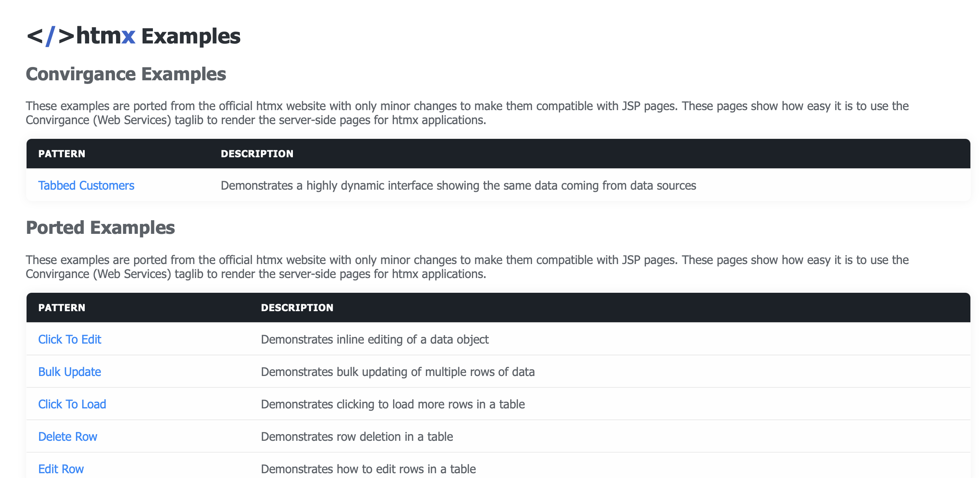
Task: Click DESCRIPTION header in Ported Examples table
Action: [297, 307]
